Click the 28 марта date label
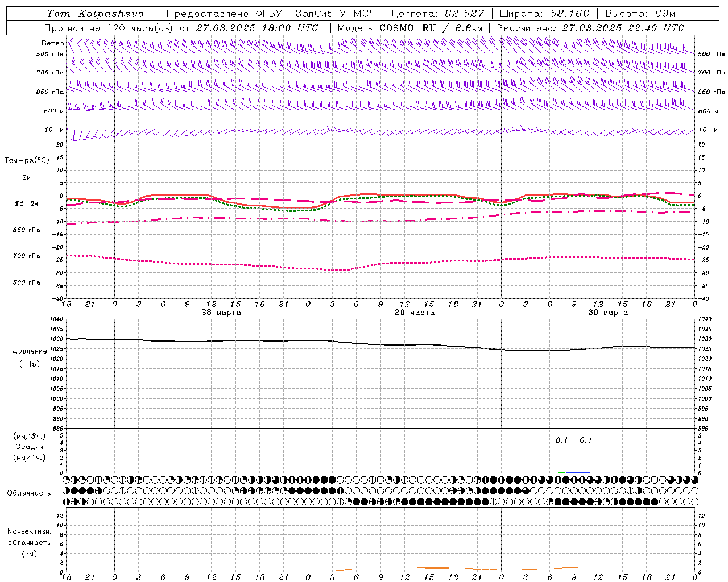Screen dimensions: 728x582 [221, 313]
